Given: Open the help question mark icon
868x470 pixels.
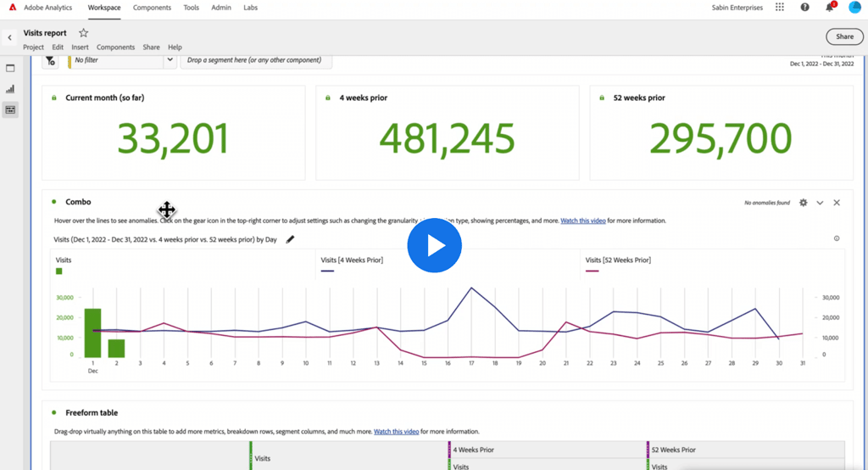Looking at the screenshot, I should [805, 7].
